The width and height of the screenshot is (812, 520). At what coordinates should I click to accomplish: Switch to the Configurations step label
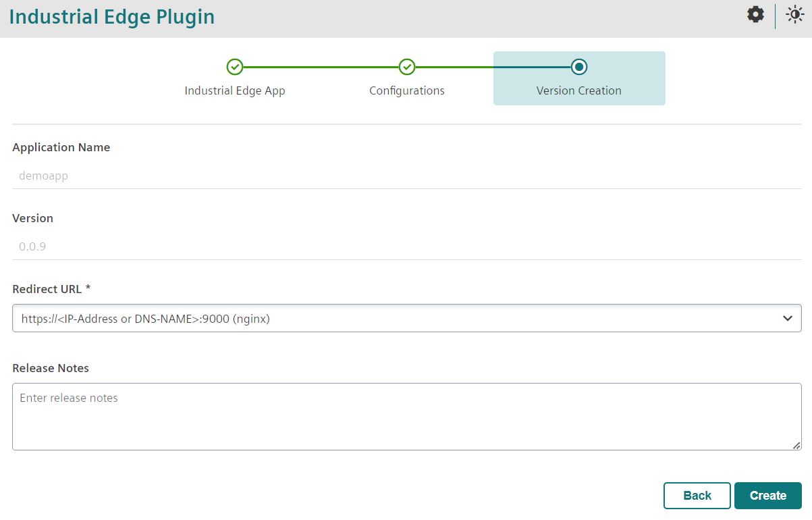click(x=406, y=90)
